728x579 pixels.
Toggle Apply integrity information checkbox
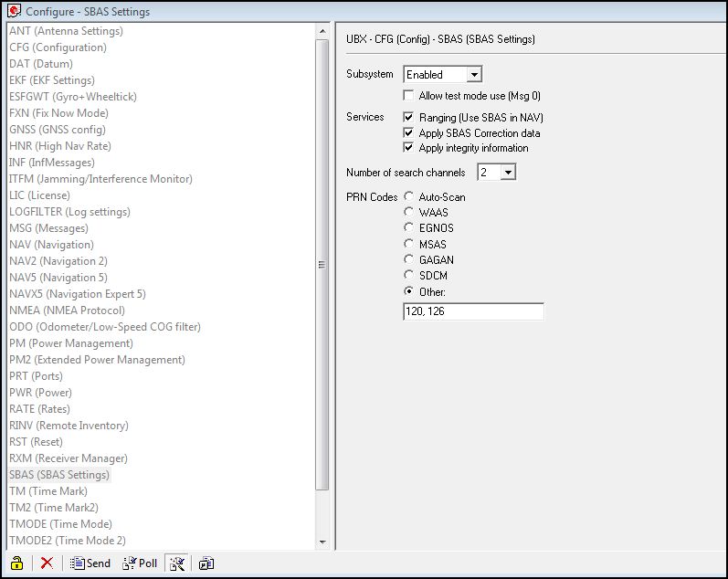(x=409, y=148)
